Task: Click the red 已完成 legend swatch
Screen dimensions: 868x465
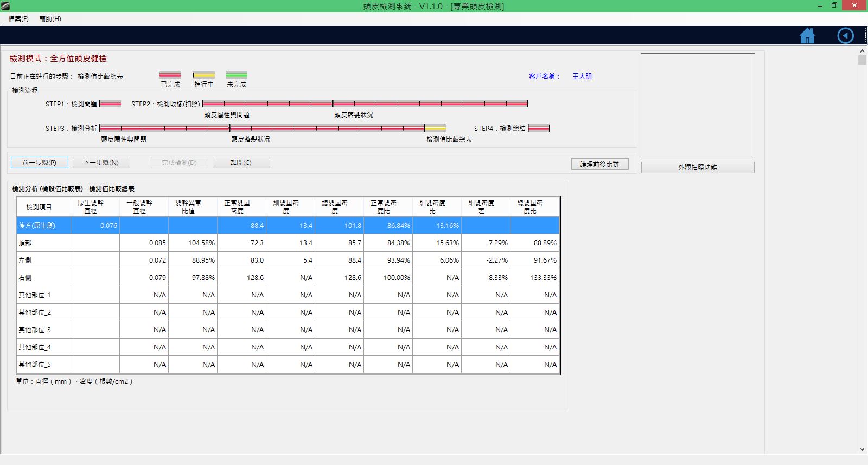Action: 170,75
